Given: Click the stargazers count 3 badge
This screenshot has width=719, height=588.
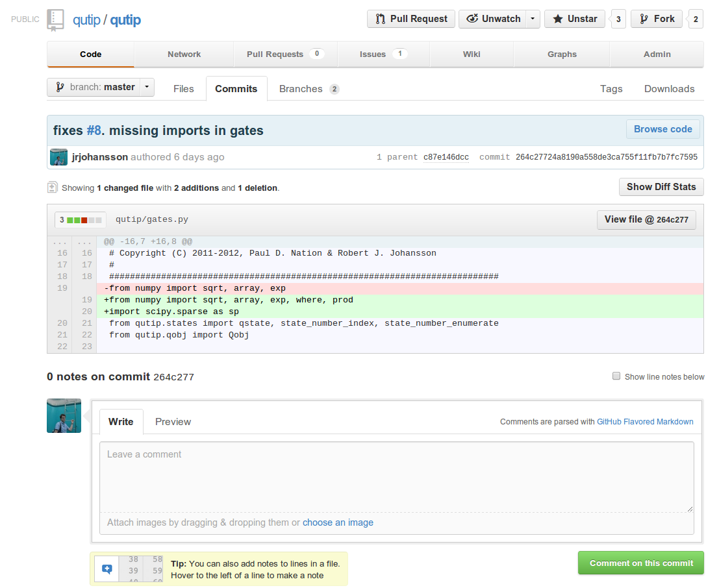Looking at the screenshot, I should click(618, 19).
